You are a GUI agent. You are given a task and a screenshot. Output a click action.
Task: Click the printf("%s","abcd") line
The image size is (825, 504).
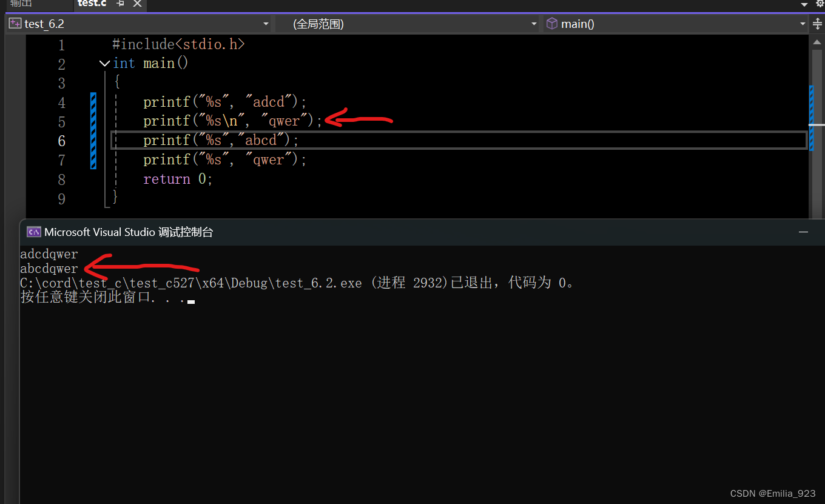coord(221,140)
